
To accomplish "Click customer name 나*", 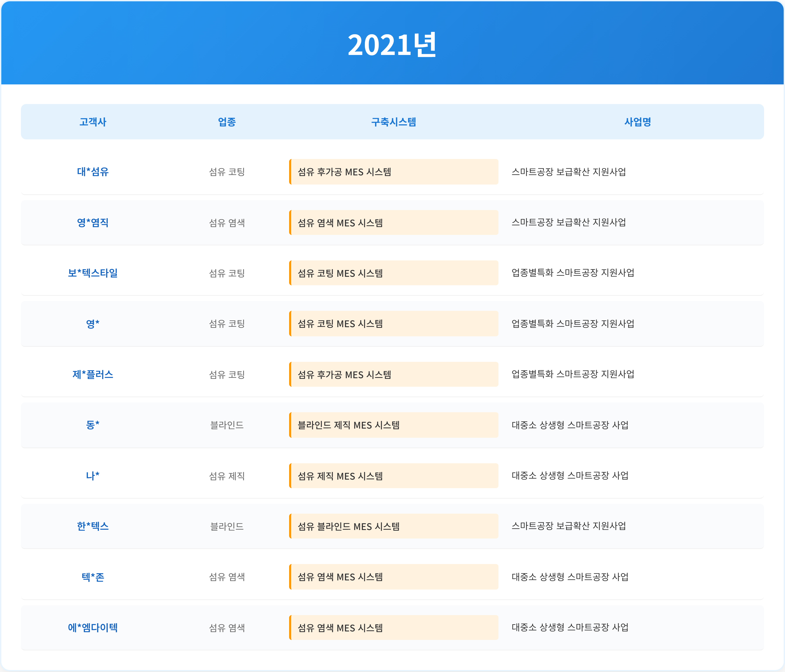I will 92,476.
